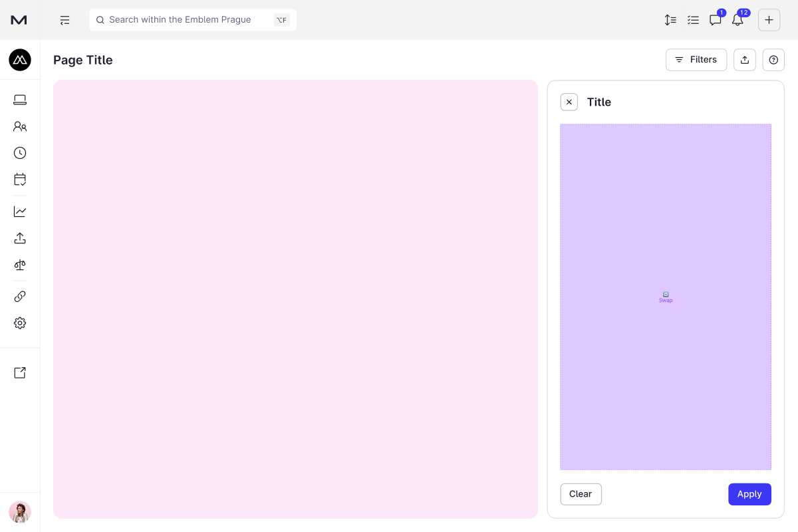This screenshot has height=532, width=798.
Task: Select the clock icon in sidebar
Action: [20, 153]
